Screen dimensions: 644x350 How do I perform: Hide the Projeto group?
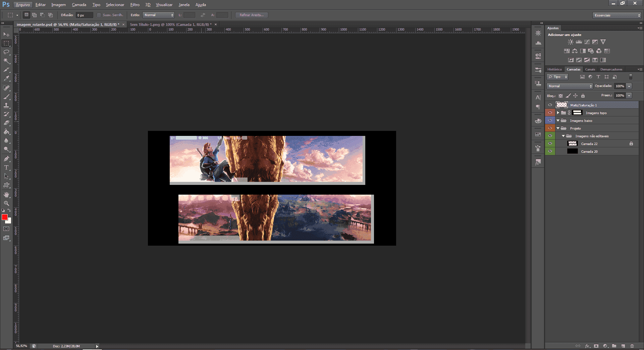tap(550, 128)
